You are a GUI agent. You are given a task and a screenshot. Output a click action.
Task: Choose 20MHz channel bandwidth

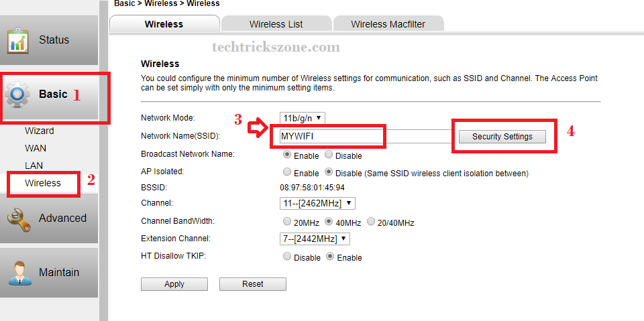tap(288, 222)
